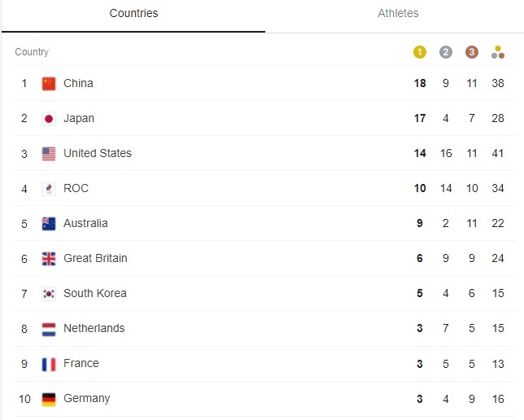524x420 pixels.
Task: Open the Germany country row
Action: tap(266, 399)
